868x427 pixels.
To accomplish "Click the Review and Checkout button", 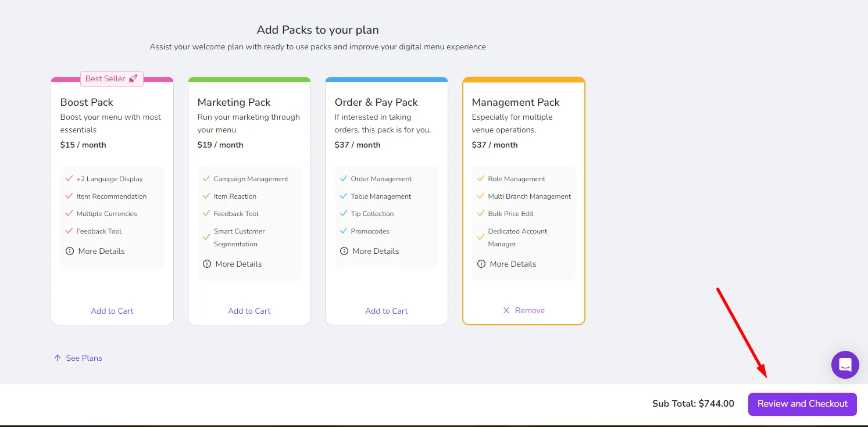I will click(802, 404).
